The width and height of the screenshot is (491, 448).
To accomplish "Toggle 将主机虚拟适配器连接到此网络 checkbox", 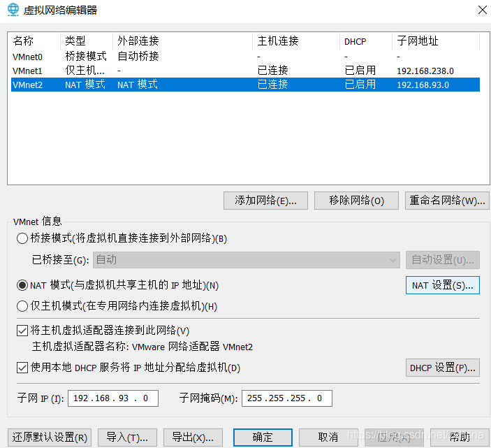I will [x=22, y=331].
